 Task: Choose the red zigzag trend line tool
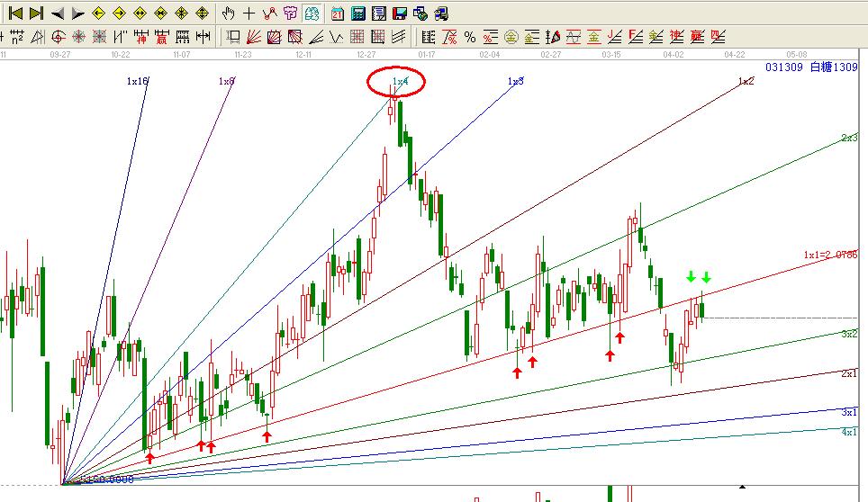269,13
